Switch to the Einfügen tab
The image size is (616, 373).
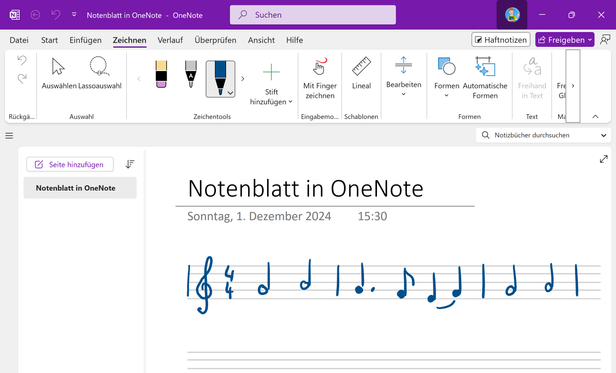click(x=85, y=40)
